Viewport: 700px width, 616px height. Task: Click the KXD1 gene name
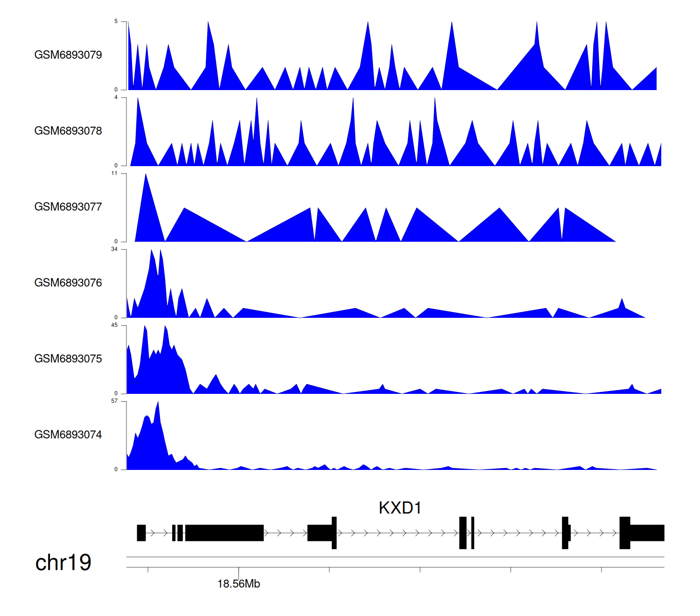pyautogui.click(x=400, y=508)
